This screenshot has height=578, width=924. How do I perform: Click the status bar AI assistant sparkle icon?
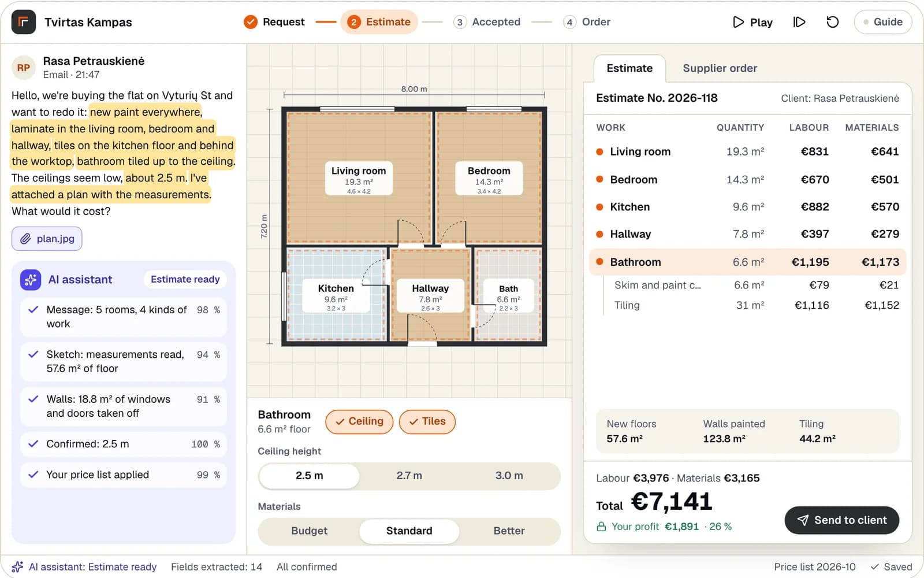(18, 567)
